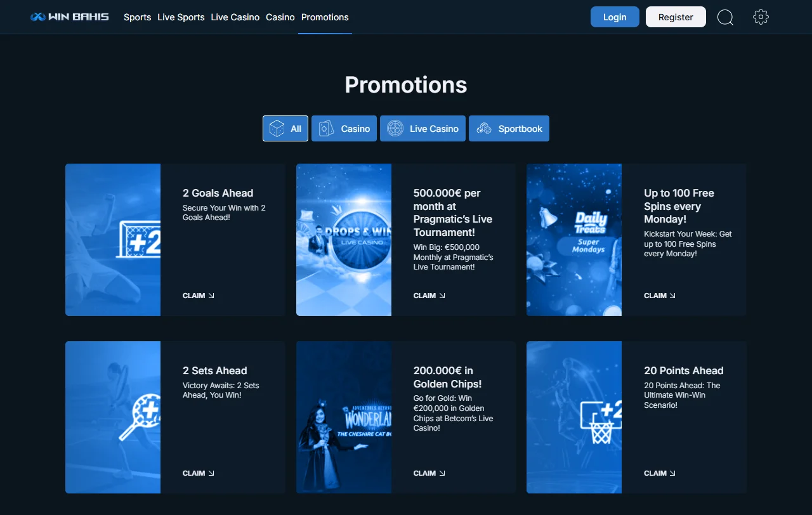Click the arrow icon beside Golden Chips CLAIM
Screen dimensions: 812x515
(442, 473)
